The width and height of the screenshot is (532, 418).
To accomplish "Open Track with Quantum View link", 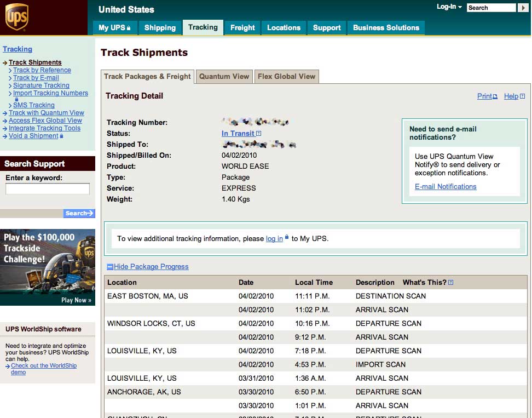I will (x=46, y=113).
